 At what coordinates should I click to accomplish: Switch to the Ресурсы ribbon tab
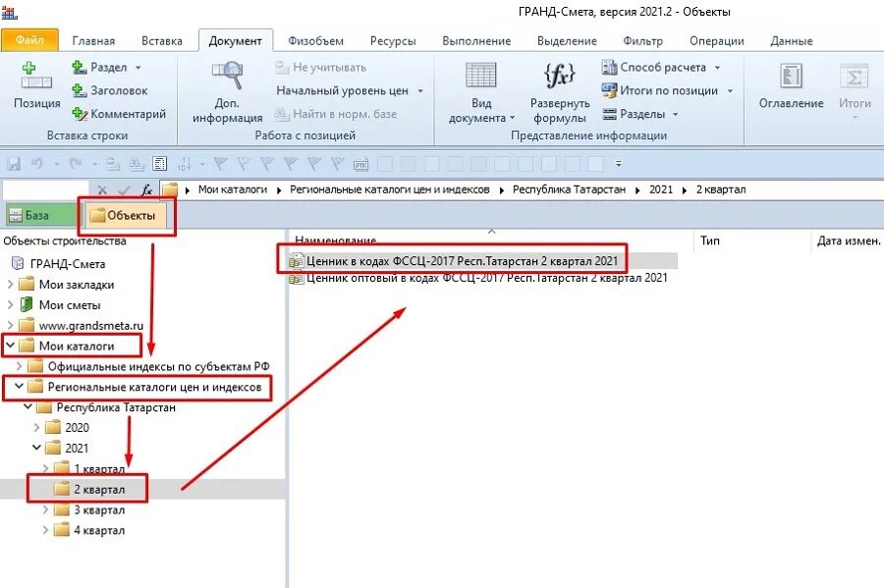393,41
